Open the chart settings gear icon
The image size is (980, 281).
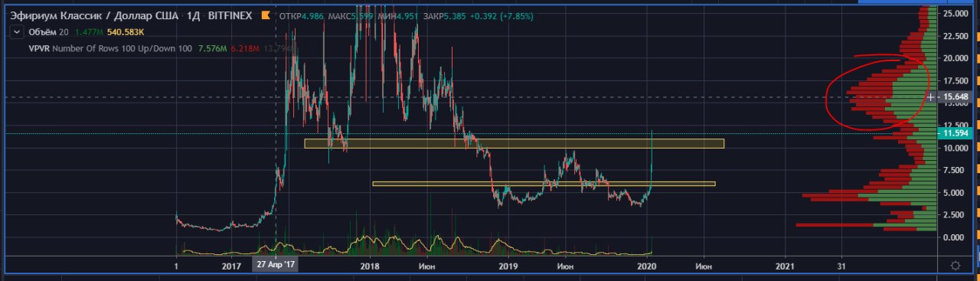955,265
